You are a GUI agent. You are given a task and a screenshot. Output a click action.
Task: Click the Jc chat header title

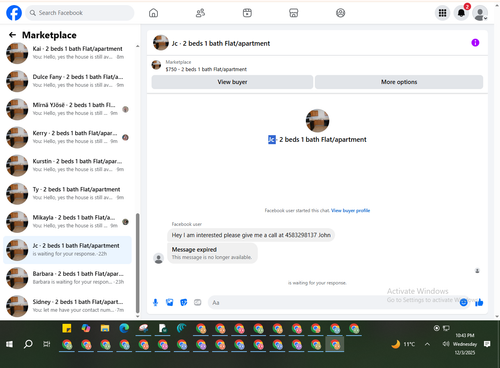pyautogui.click(x=221, y=43)
